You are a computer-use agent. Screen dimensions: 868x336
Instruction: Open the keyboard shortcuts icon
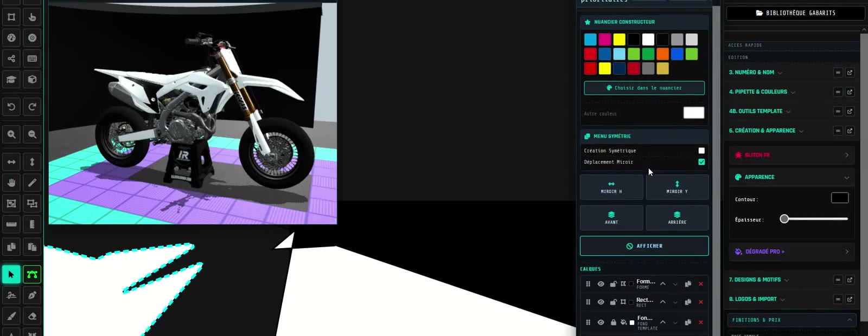32,59
